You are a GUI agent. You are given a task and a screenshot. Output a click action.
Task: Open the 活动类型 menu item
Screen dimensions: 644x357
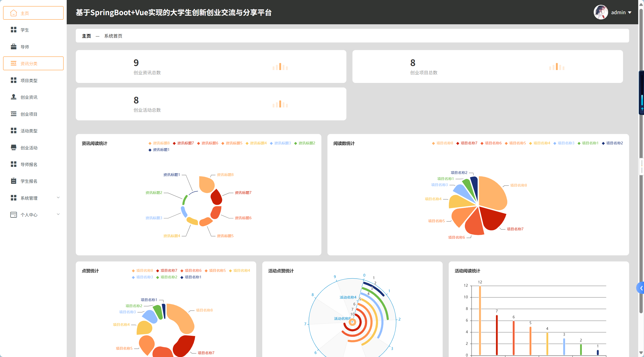pyautogui.click(x=29, y=131)
